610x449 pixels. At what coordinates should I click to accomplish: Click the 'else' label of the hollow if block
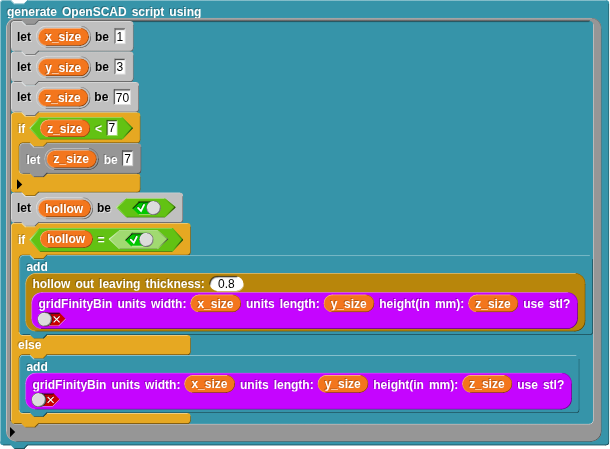coord(30,345)
